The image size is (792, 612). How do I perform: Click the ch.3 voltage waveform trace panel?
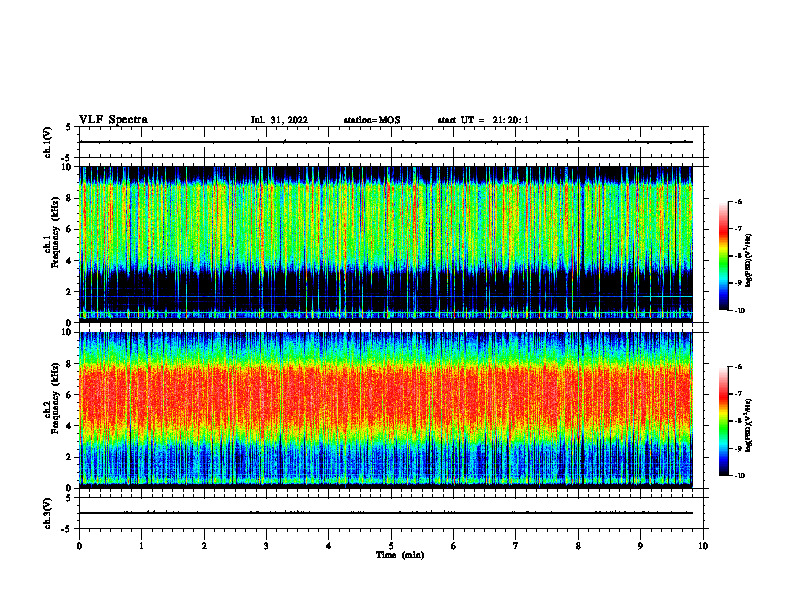(393, 513)
